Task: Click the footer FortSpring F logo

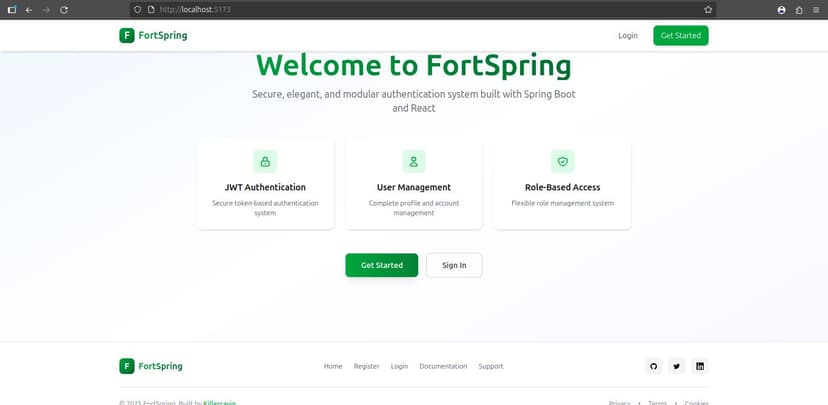Action: pos(127,366)
